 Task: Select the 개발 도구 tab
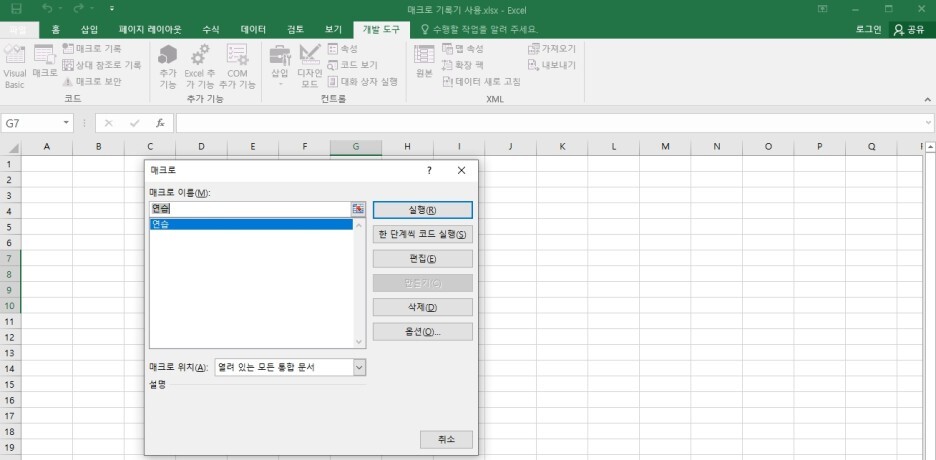pos(381,29)
